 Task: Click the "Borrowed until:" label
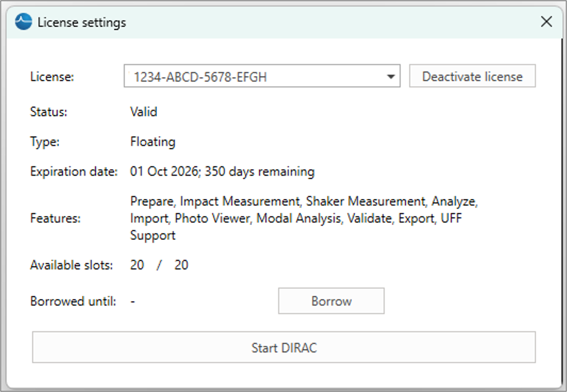click(x=73, y=301)
